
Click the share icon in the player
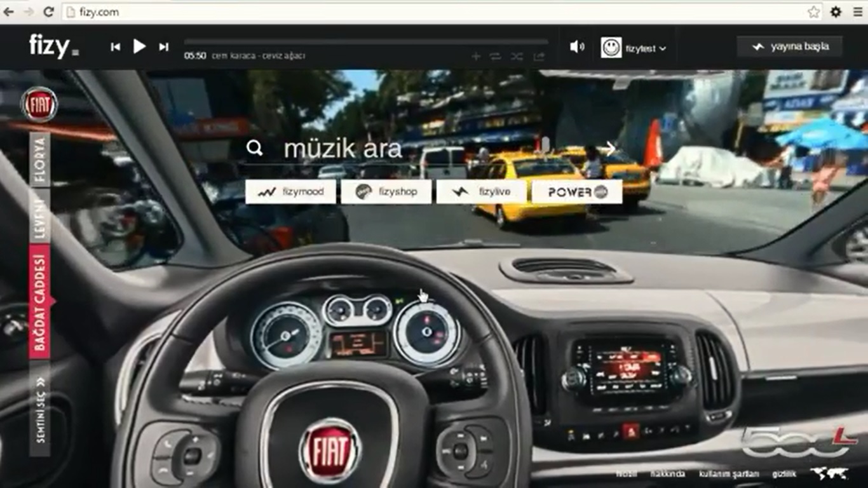539,57
